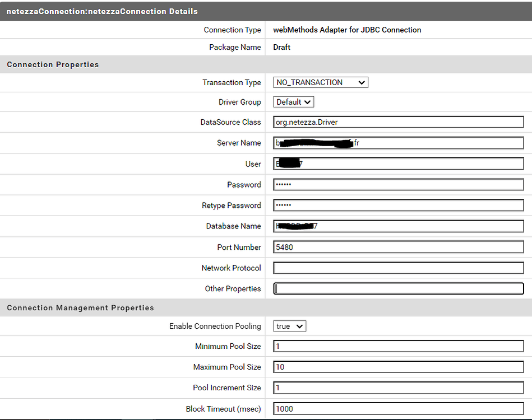This screenshot has width=532, height=420.
Task: Click the empty Network Protocol field
Action: point(398,268)
